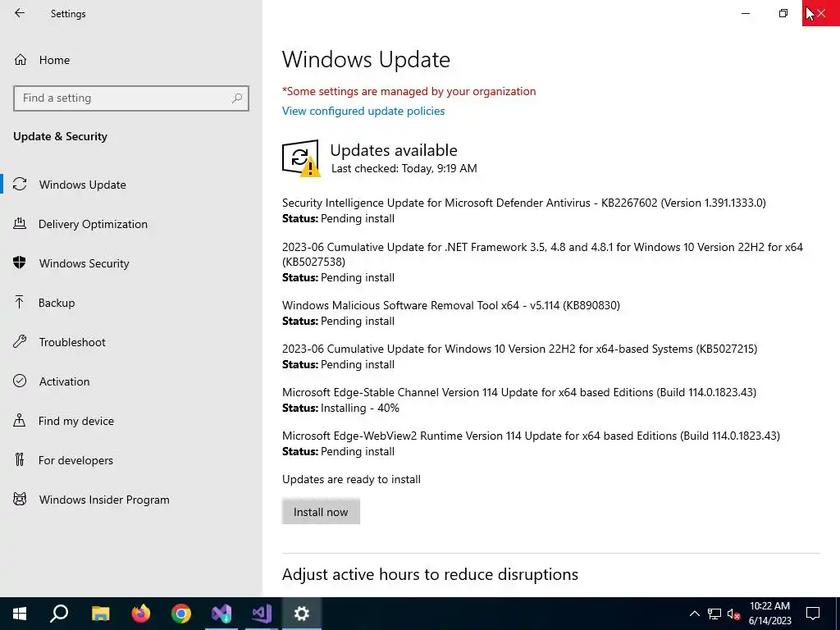Open the notification action center

[x=813, y=614]
